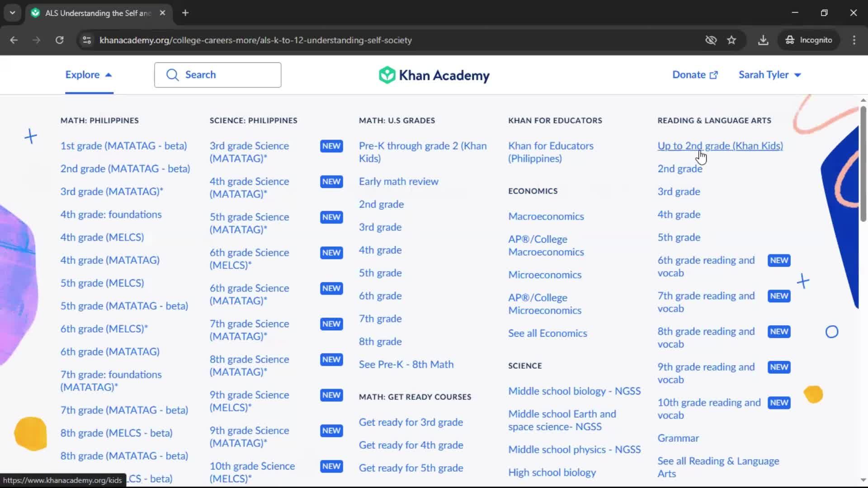Open 3rd grade (MATATAG)* math
This screenshot has width=868, height=488.
[112, 192]
